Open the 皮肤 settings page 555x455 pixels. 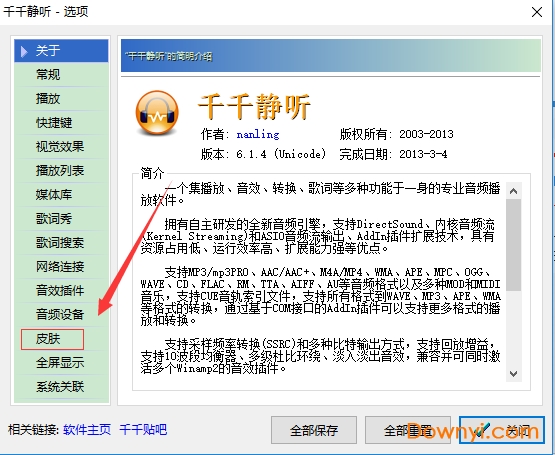click(61, 339)
